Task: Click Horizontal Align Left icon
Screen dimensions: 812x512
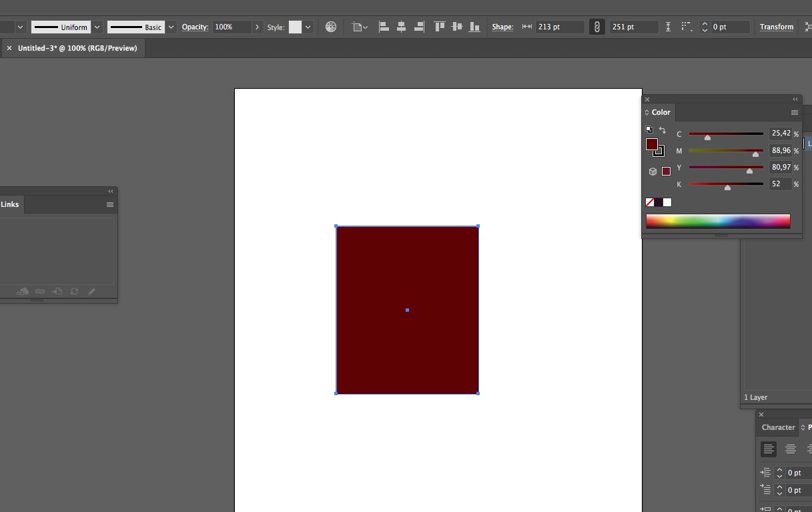Action: [384, 27]
